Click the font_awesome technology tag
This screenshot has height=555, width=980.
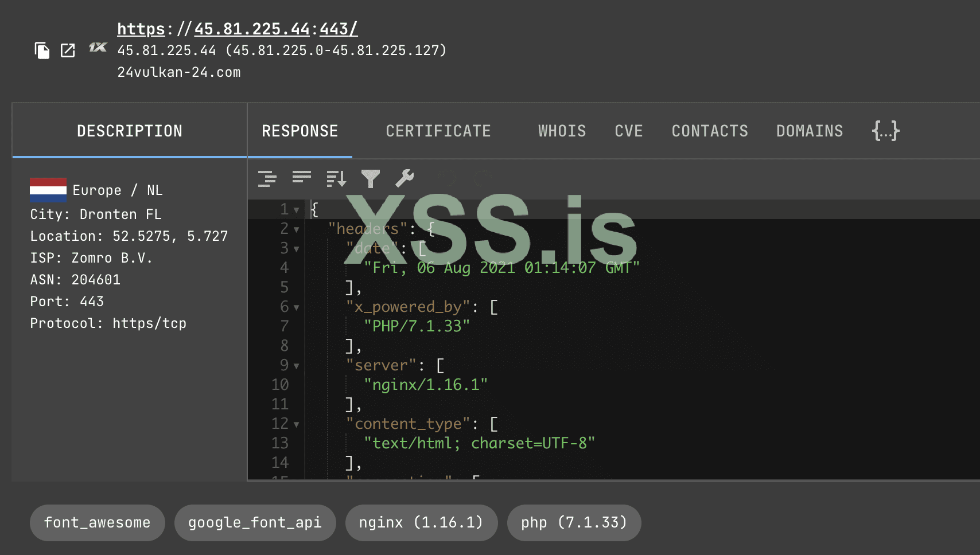(98, 523)
